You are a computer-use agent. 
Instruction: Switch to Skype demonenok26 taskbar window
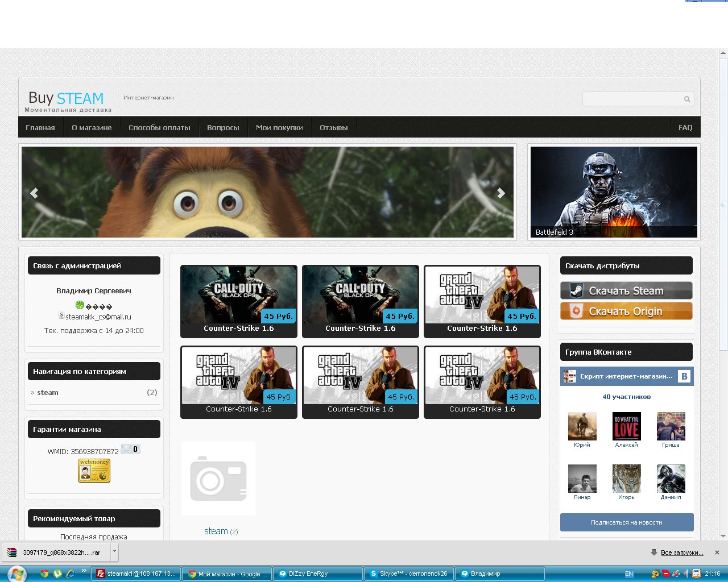(409, 574)
